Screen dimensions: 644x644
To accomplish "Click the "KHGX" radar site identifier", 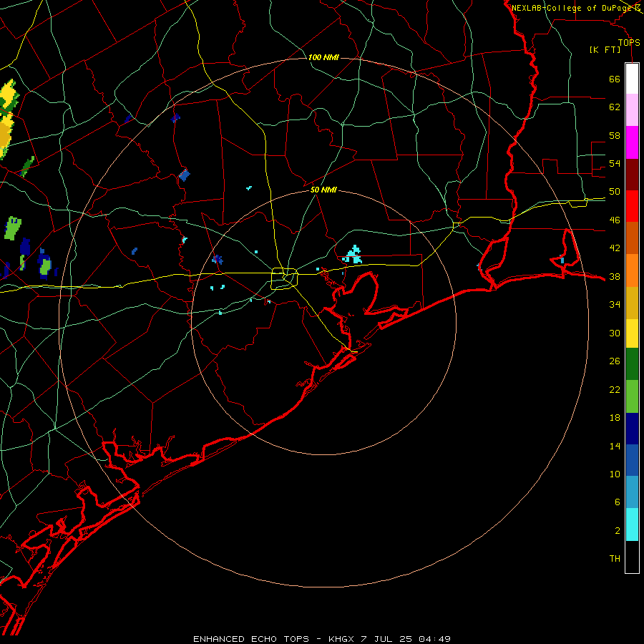I will (341, 639).
